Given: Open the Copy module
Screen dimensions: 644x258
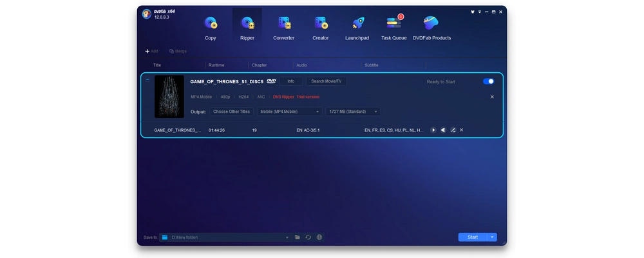Looking at the screenshot, I should [x=211, y=28].
